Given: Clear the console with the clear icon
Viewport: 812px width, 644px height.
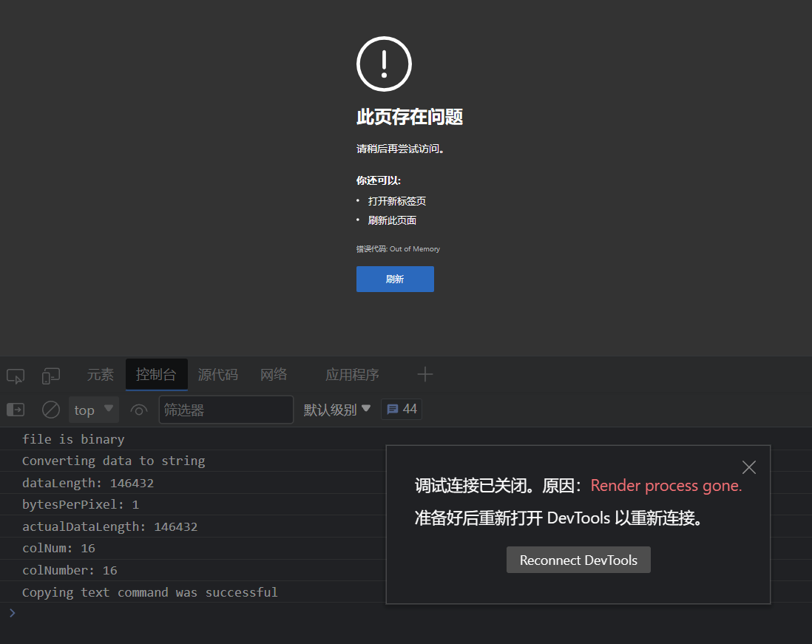Looking at the screenshot, I should [50, 410].
